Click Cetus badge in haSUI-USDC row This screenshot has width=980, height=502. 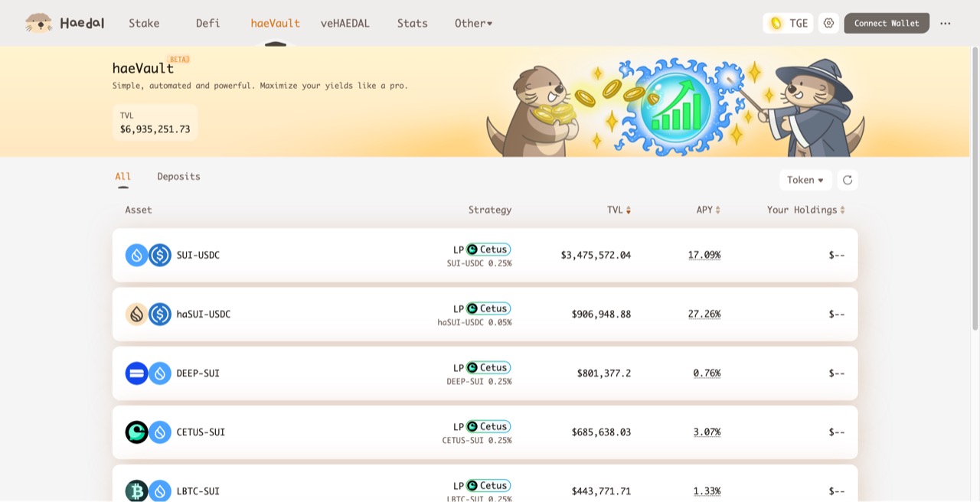click(488, 308)
